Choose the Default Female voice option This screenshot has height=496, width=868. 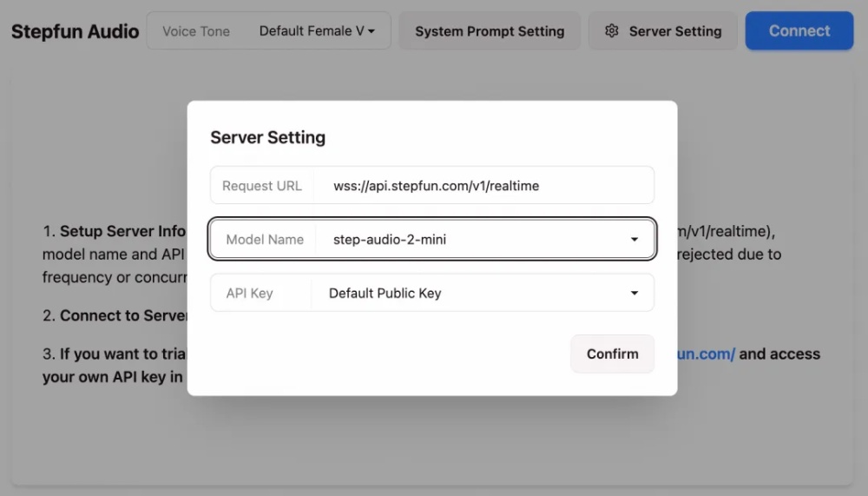tap(311, 31)
